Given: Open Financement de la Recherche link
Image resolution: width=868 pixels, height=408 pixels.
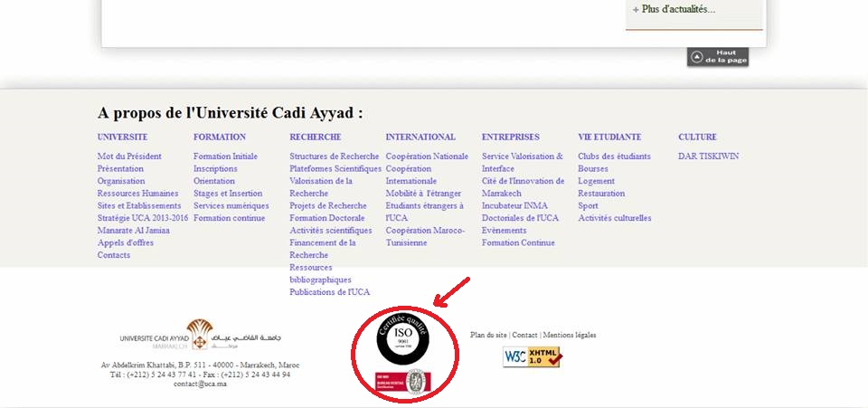Looking at the screenshot, I should point(323,249).
